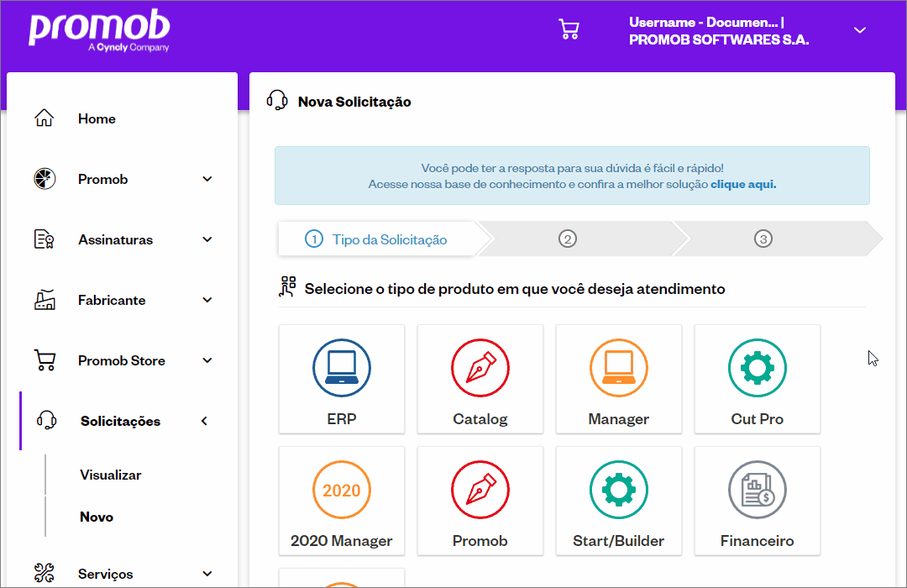
Task: Choose the Cut Pro product label
Action: (x=758, y=419)
